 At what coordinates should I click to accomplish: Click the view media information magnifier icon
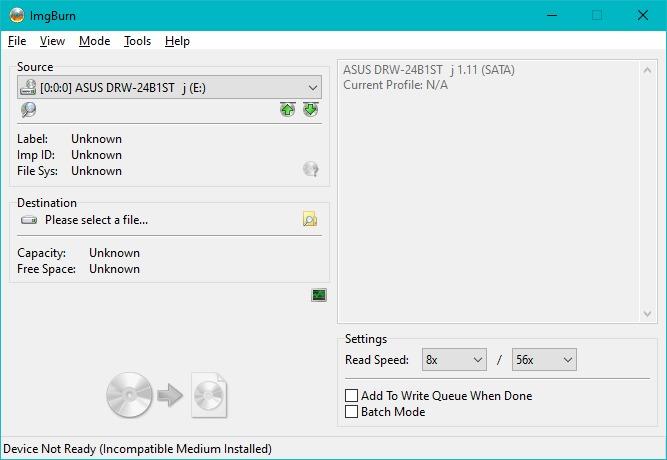(29, 110)
